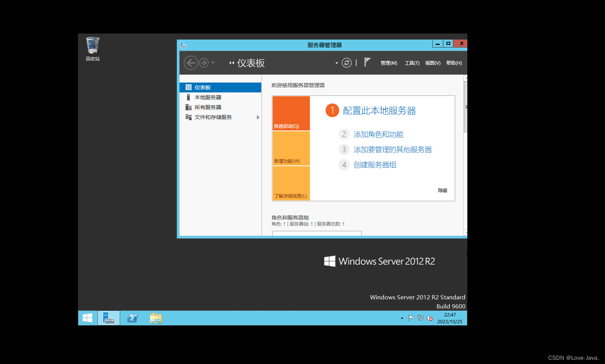This screenshot has height=364, width=605.
Task: Open the navigation history dropdown arrow
Action: [213, 63]
